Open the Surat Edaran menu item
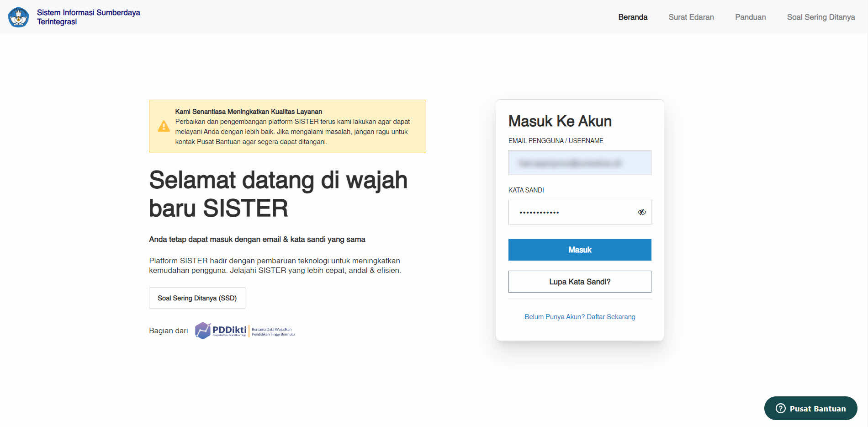The image size is (868, 427). point(691,17)
